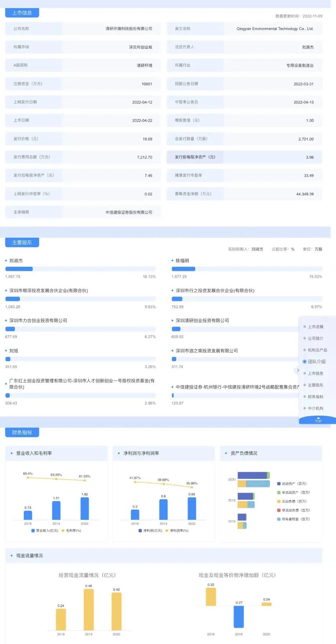Collapse the side navigation with chevron arrow
The image size is (336, 644).
(x=298, y=370)
